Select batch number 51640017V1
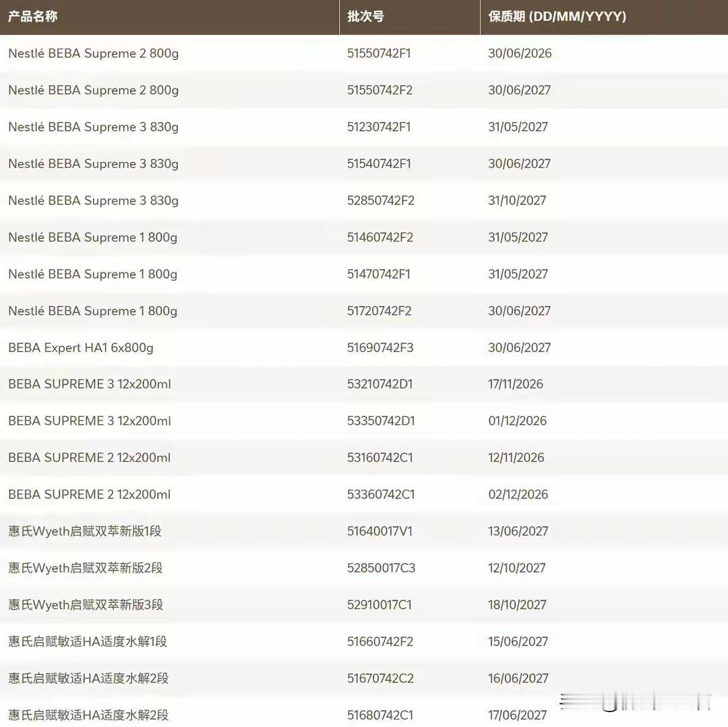The width and height of the screenshot is (728, 727). point(380,531)
